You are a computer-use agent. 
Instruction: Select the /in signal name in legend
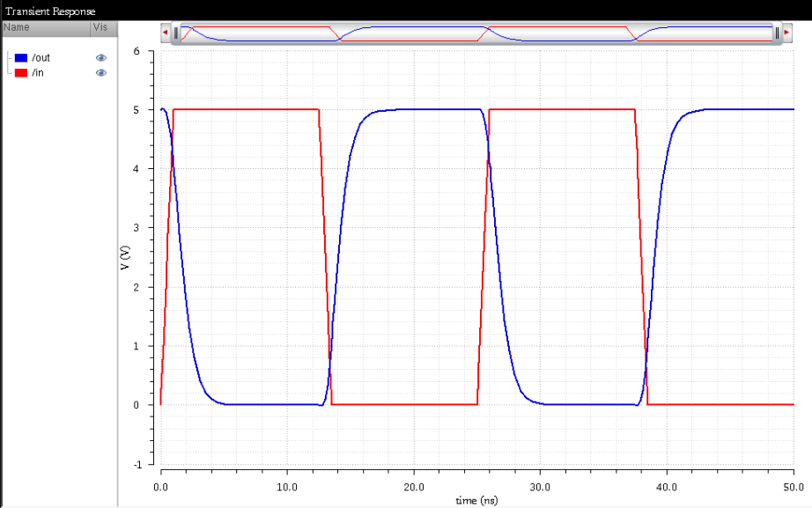point(38,72)
